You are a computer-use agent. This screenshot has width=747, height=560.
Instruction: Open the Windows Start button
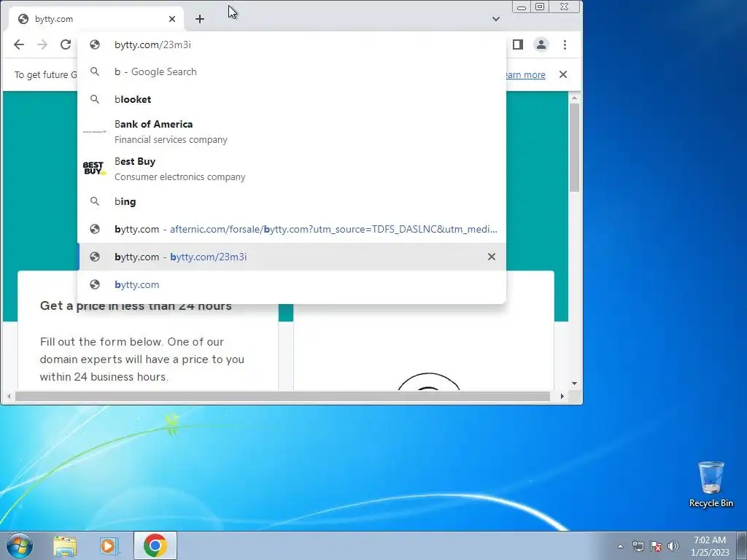(19, 545)
